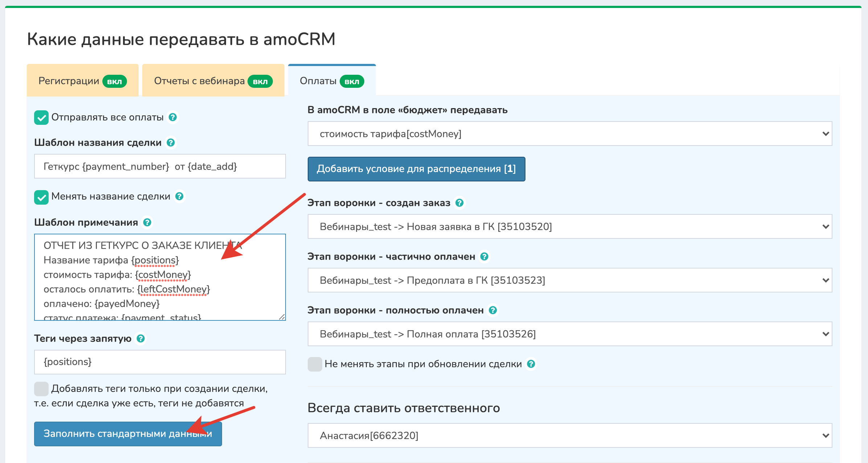The width and height of the screenshot is (868, 463).
Task: Click the heading Какие данные передавать в amoCRM
Action: [181, 39]
